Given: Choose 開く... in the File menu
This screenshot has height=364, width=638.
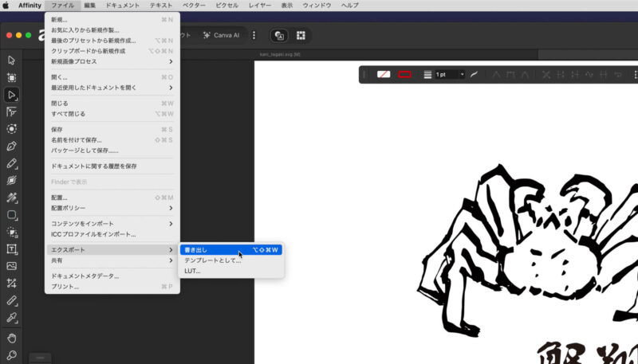Looking at the screenshot, I should pos(112,77).
